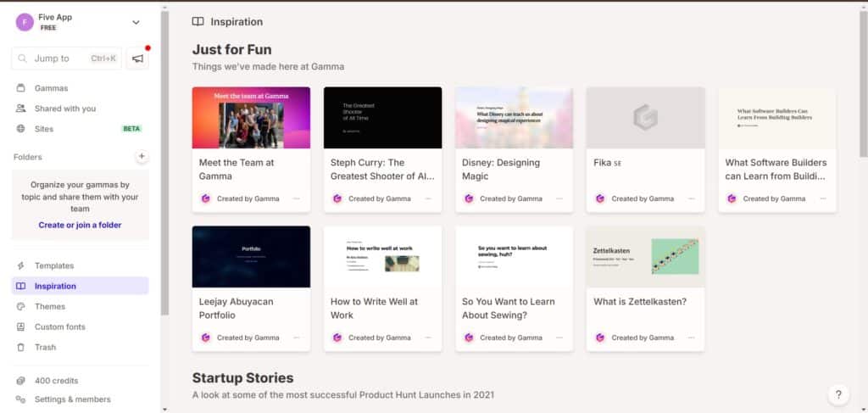
Task: Click the Five App purple avatar
Action: [x=25, y=22]
